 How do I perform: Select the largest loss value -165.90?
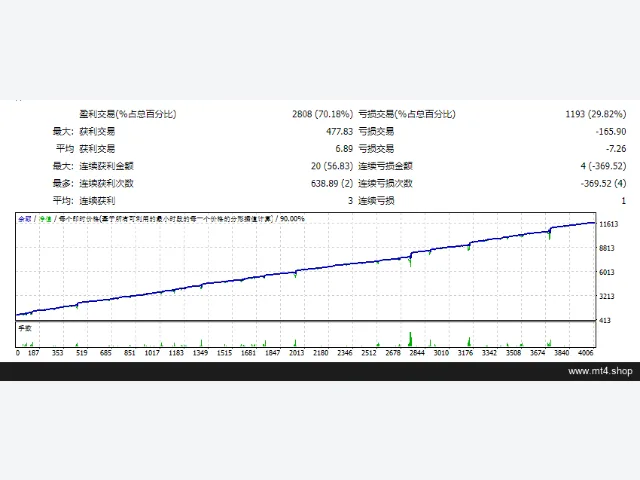click(x=611, y=131)
